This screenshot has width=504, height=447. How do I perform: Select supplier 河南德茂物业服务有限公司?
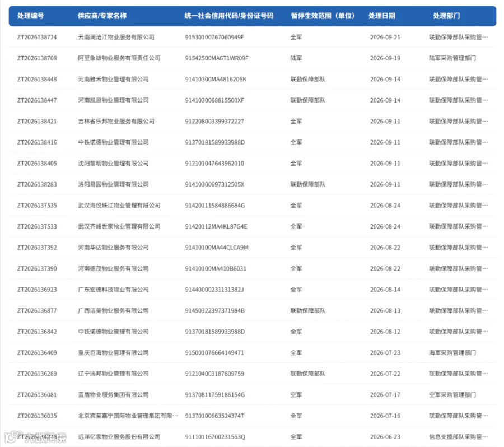click(113, 268)
